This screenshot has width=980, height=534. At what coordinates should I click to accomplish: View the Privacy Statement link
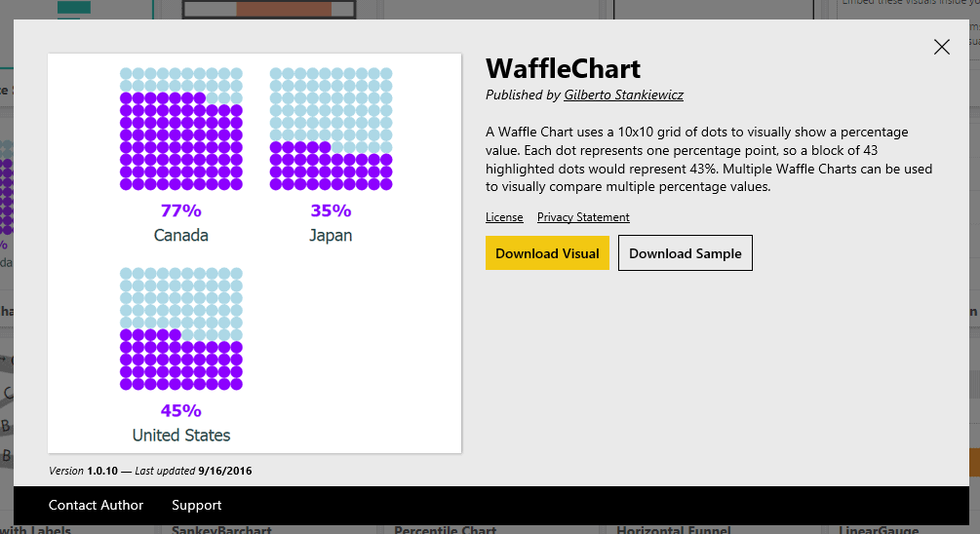tap(583, 217)
